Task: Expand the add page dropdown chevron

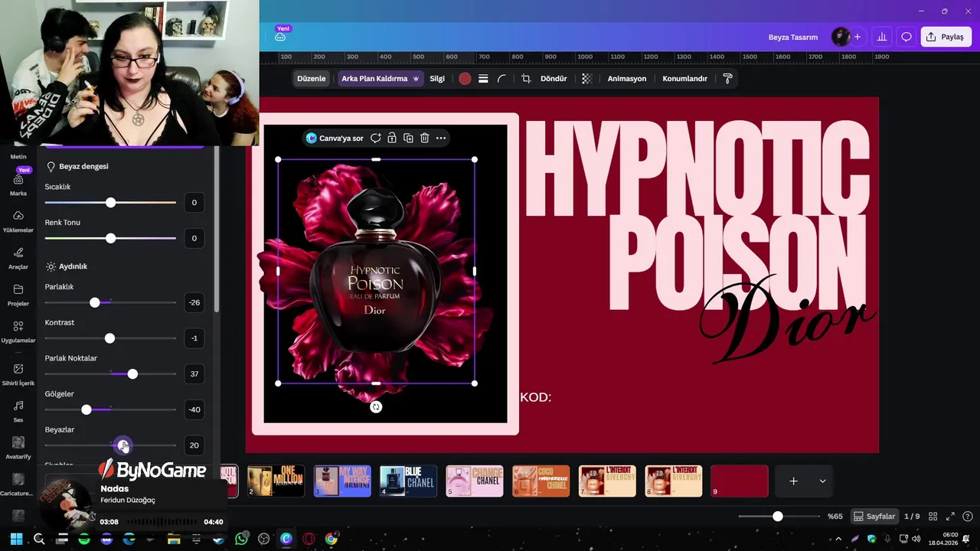Action: (822, 481)
